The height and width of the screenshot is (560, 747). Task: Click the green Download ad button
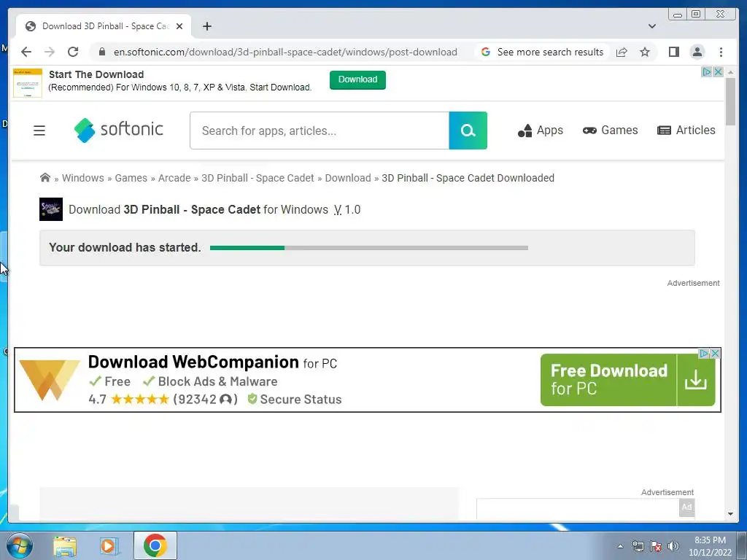coord(357,79)
